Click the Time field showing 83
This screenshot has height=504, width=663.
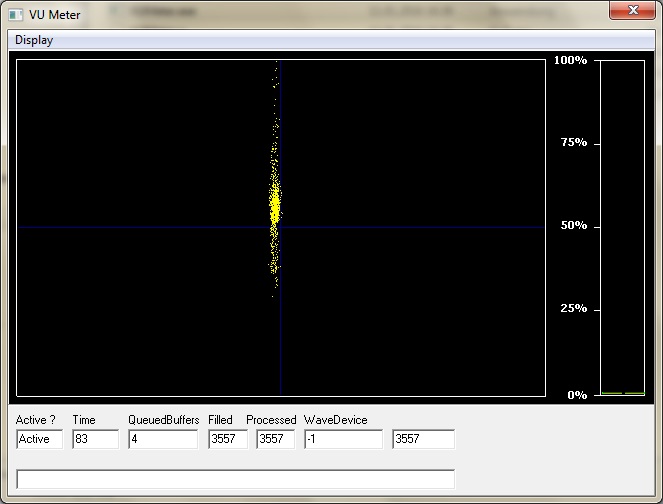pos(95,439)
